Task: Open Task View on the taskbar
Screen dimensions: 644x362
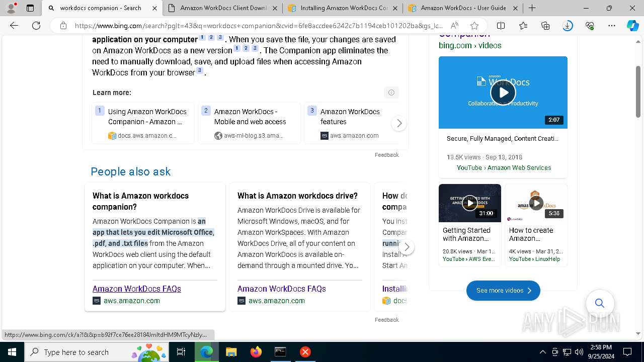Action: coord(182,352)
